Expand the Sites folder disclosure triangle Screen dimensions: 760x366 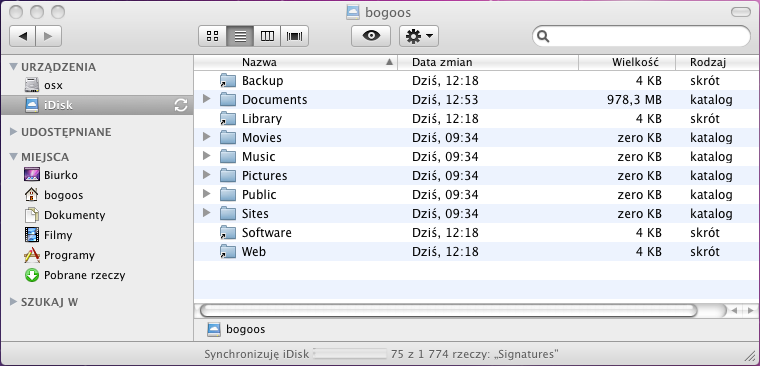pyautogui.click(x=207, y=213)
